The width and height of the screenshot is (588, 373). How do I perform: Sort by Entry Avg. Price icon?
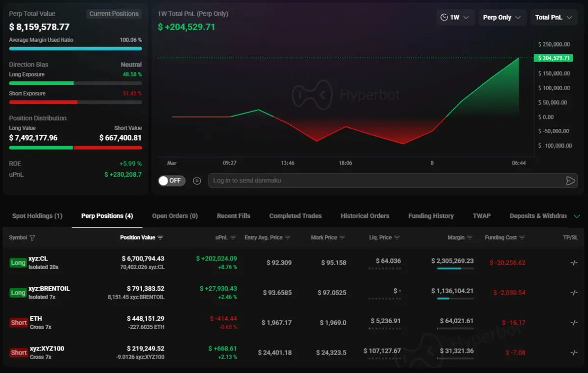pyautogui.click(x=288, y=238)
